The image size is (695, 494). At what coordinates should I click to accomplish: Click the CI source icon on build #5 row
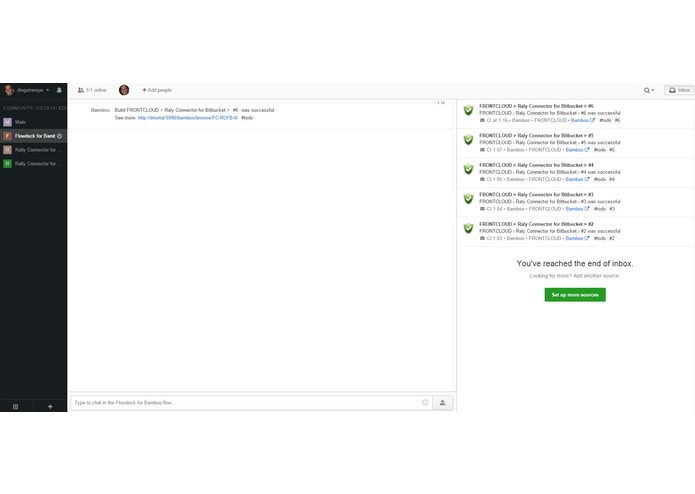pos(482,150)
